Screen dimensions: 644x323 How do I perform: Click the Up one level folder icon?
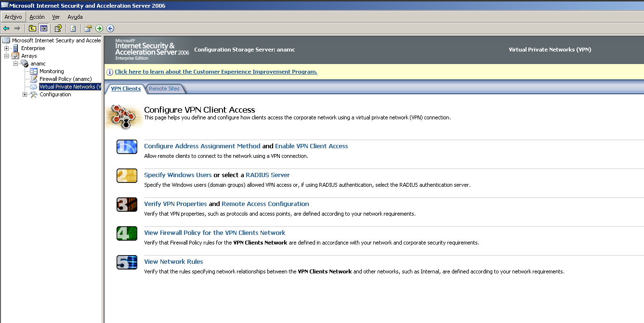click(32, 28)
